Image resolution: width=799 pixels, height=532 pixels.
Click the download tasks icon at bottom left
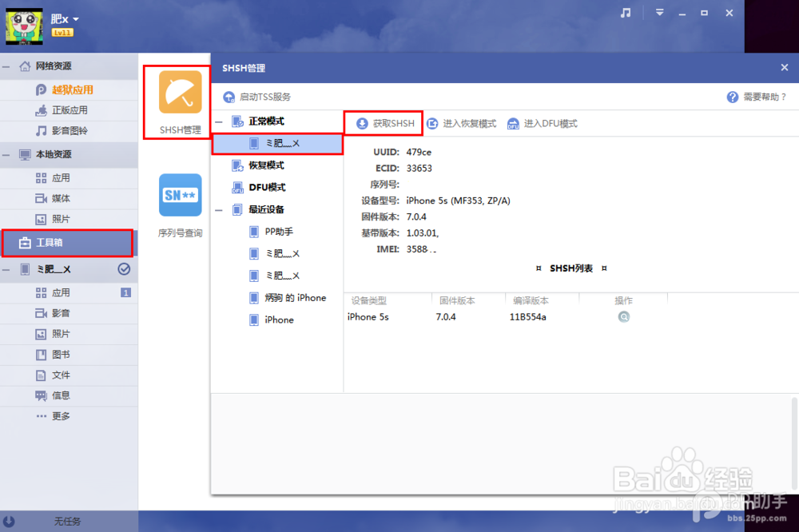coord(9,521)
